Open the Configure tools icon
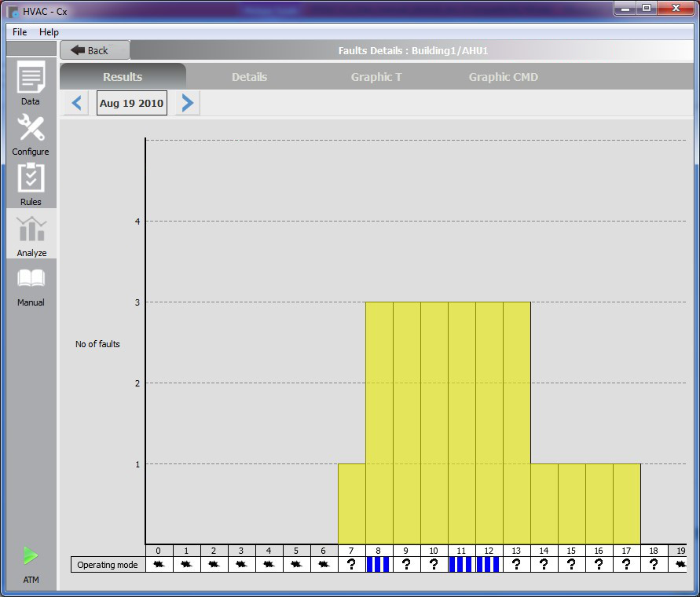Screen dimensions: 700x597 [x=31, y=134]
